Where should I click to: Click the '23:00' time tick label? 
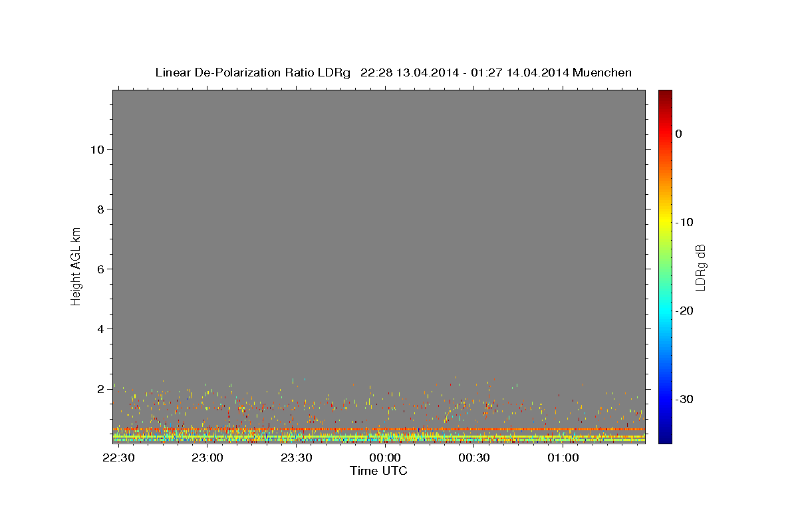tap(207, 458)
